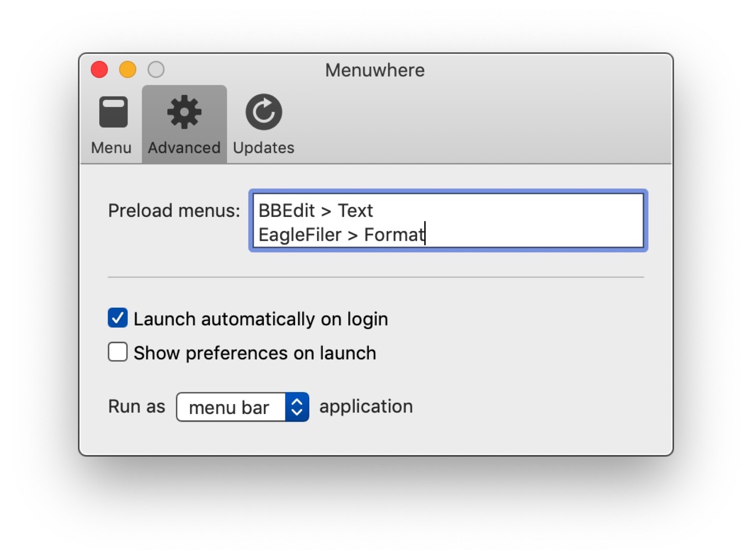Viewport: 752px width, 560px height.
Task: Open the Advanced preferences pane
Action: (183, 122)
